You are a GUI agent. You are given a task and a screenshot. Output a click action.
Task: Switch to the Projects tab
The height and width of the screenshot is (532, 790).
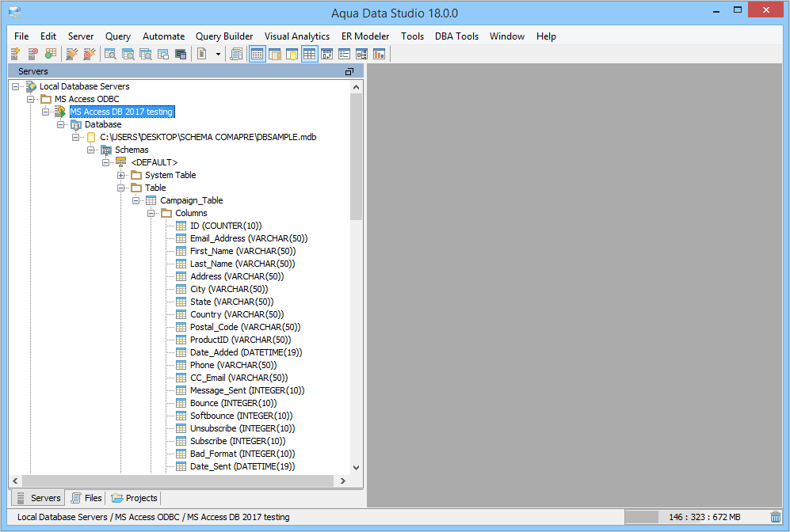tap(134, 498)
